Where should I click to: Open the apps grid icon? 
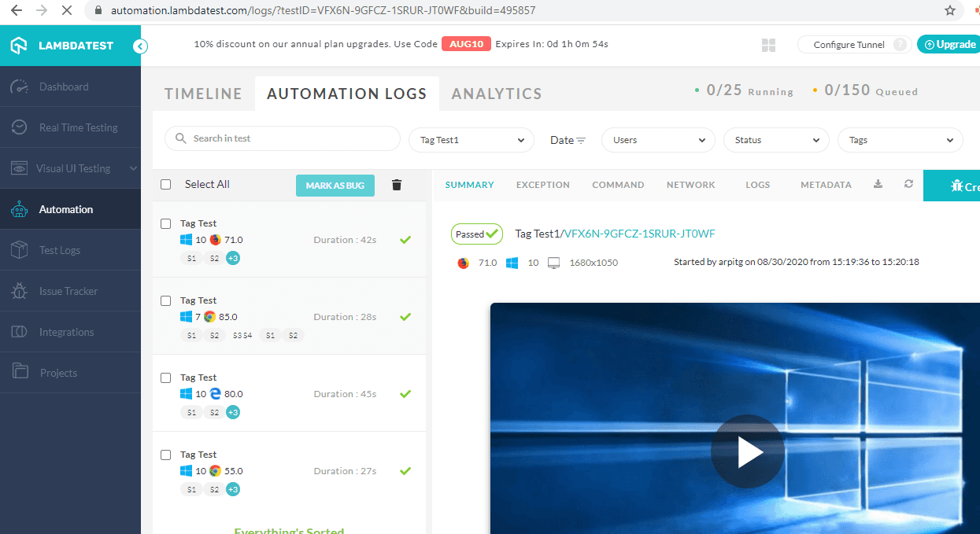769,46
